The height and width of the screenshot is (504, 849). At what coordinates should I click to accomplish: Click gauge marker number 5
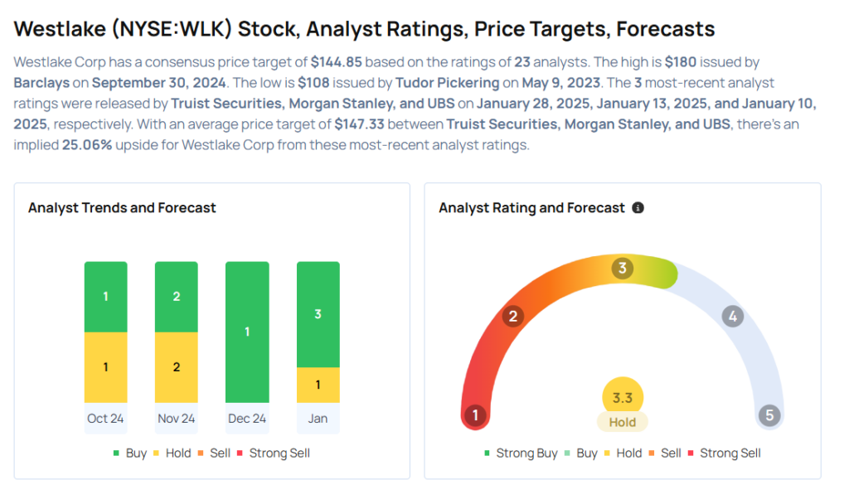click(769, 415)
